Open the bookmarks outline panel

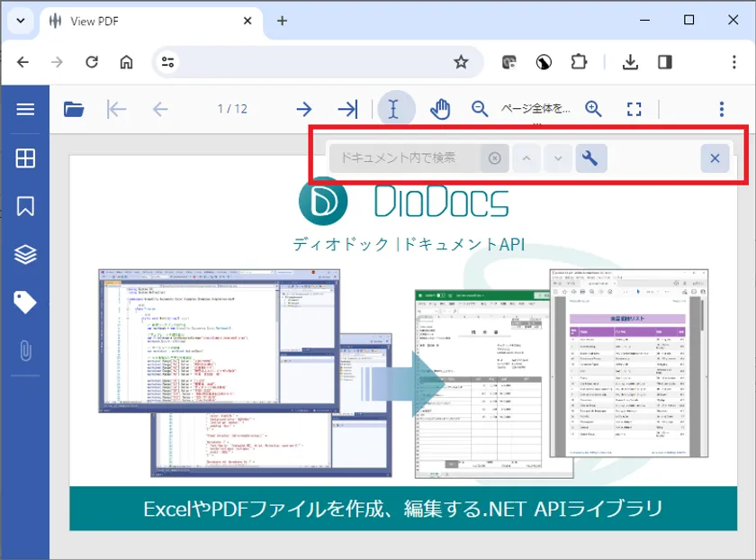(25, 206)
